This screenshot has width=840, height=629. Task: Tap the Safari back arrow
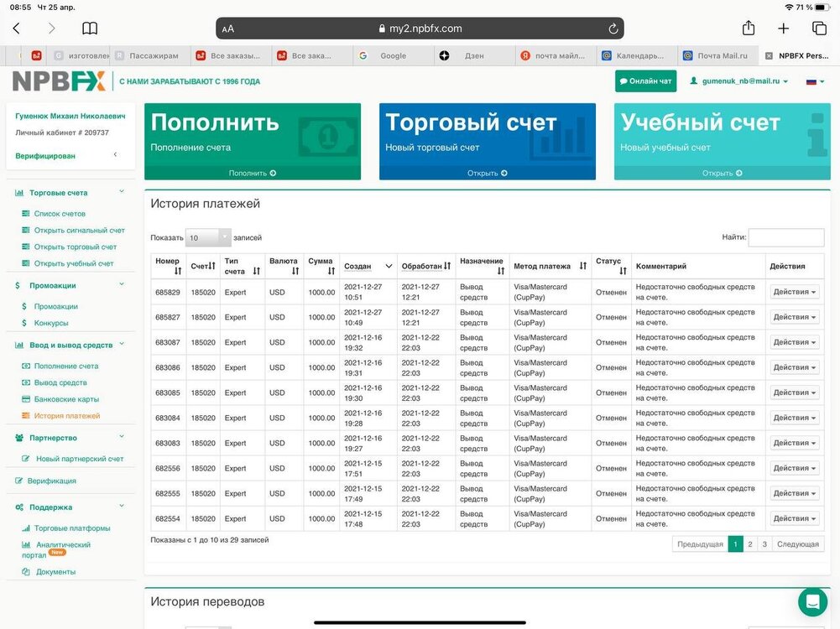[17, 29]
